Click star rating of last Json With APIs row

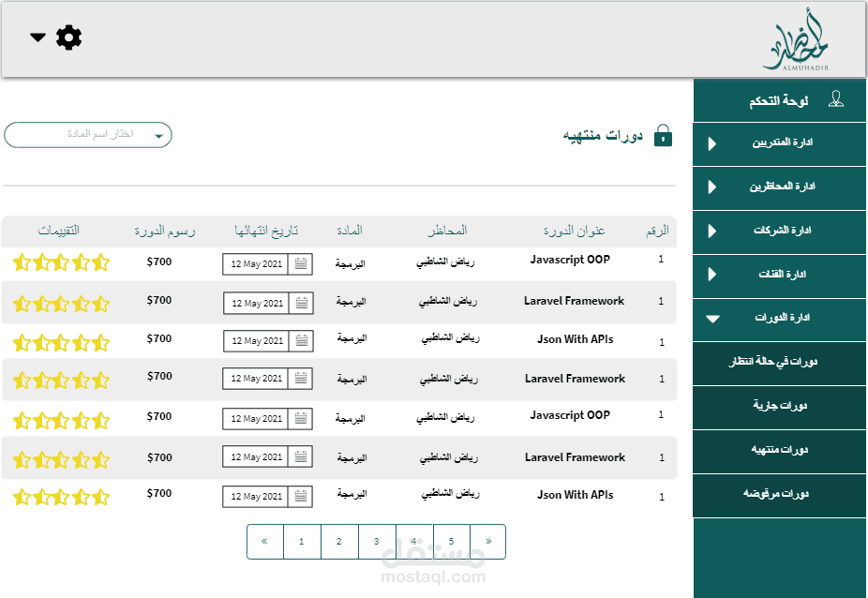62,497
